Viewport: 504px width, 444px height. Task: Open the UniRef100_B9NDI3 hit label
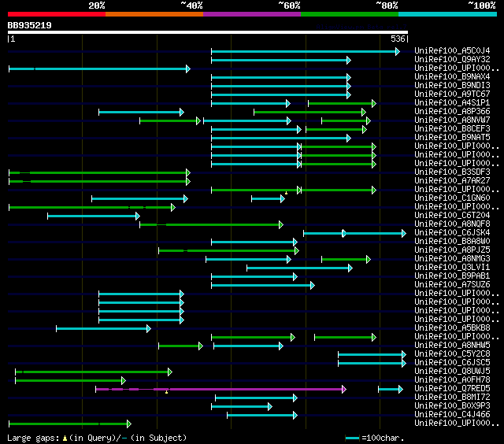click(452, 86)
